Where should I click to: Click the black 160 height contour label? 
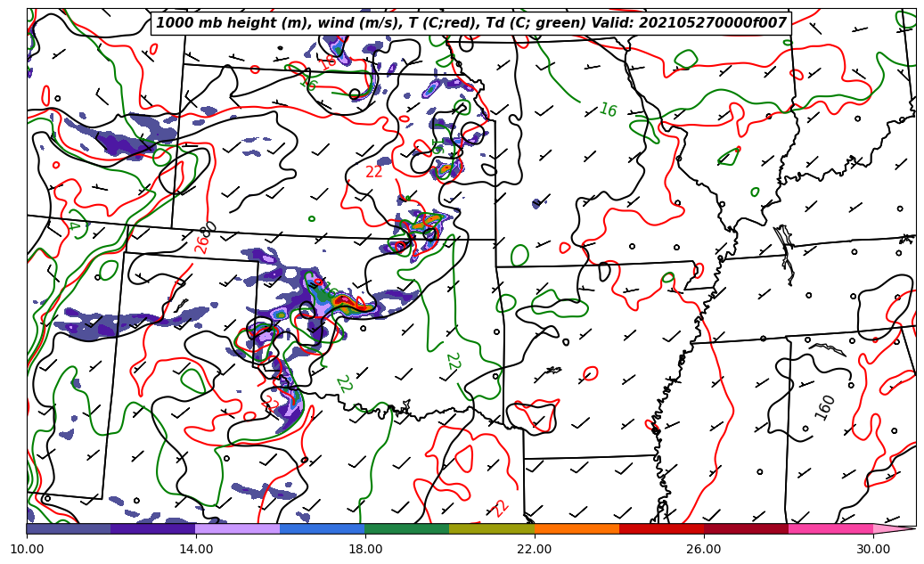pos(824,407)
